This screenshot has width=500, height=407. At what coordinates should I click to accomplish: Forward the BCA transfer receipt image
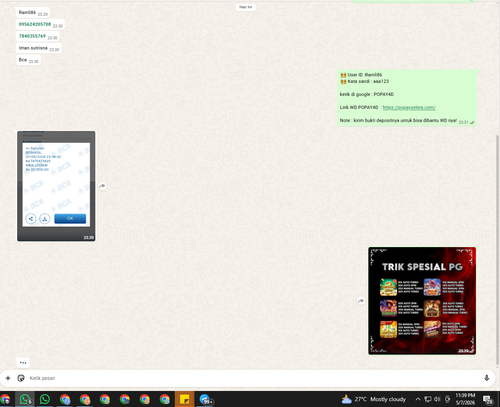[x=102, y=186]
